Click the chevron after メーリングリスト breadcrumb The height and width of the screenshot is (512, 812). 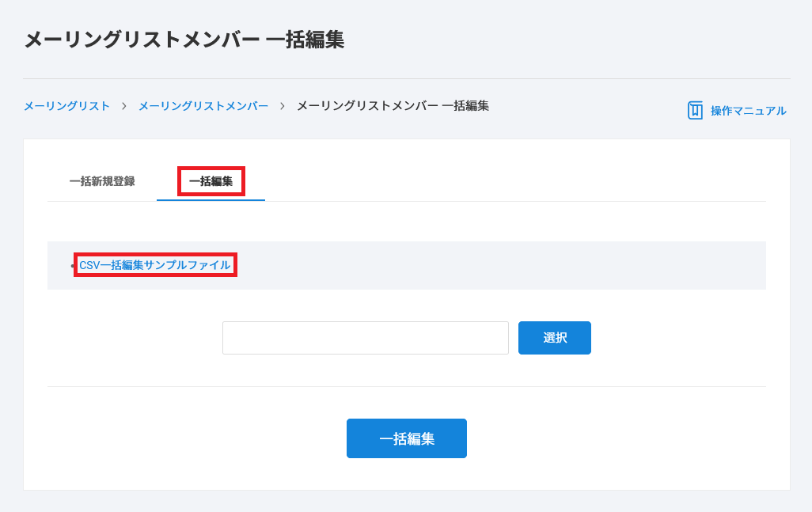(124, 106)
